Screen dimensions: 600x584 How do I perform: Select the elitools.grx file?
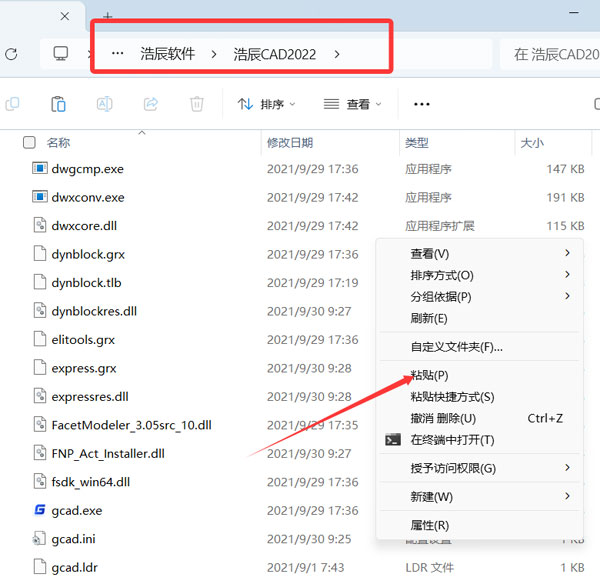83,339
